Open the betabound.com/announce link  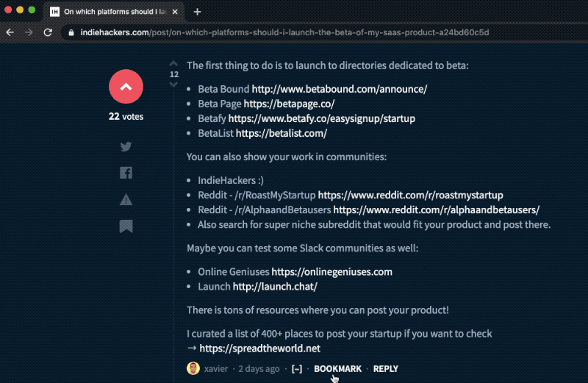(x=340, y=89)
